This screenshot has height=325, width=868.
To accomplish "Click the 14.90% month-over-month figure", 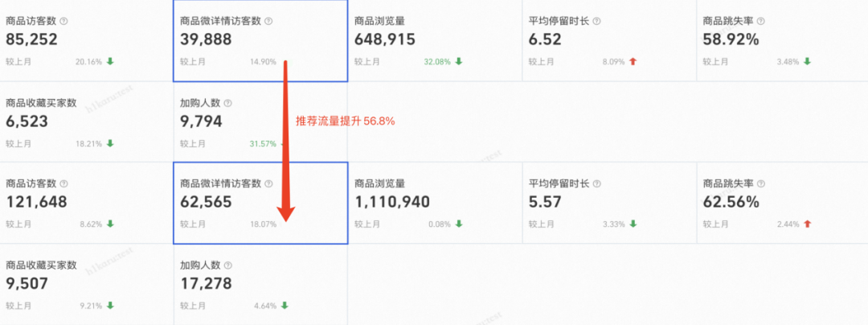I will (x=263, y=62).
